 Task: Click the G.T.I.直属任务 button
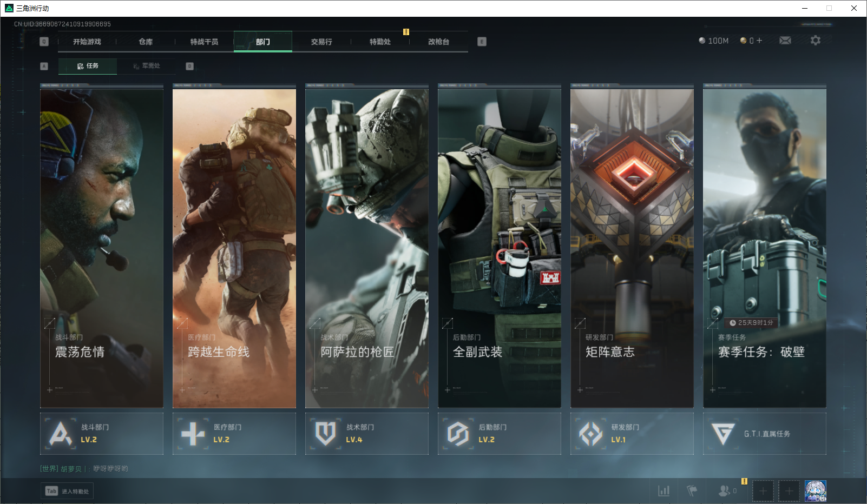(x=765, y=434)
